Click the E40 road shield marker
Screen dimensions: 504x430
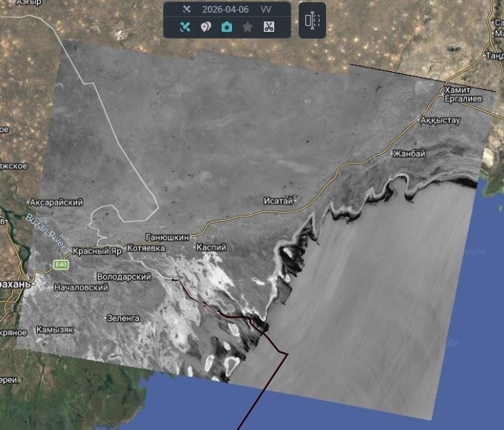(x=61, y=265)
